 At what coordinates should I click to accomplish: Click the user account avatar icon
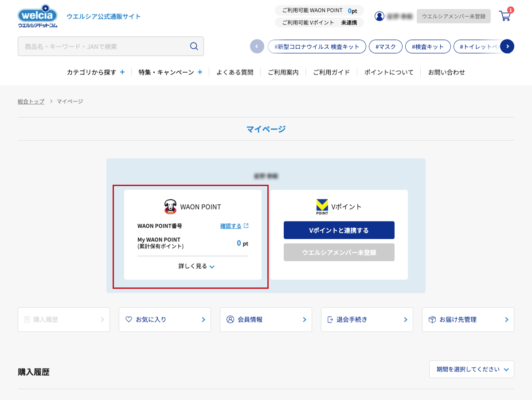(x=379, y=16)
